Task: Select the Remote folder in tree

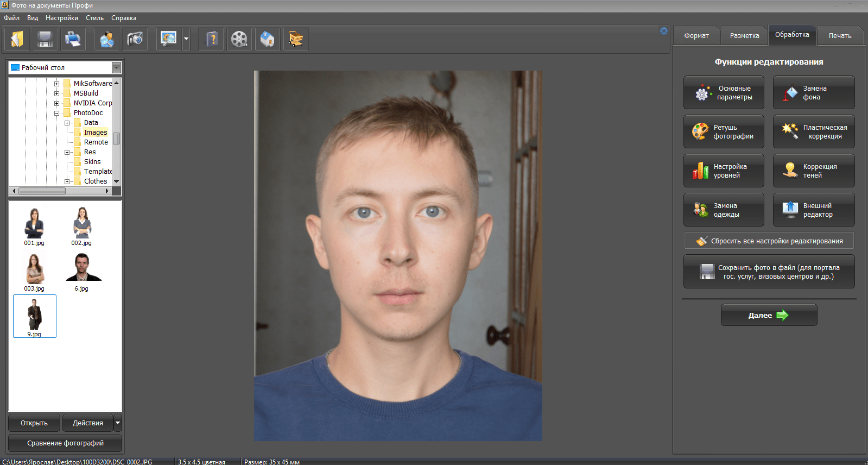Action: point(96,142)
